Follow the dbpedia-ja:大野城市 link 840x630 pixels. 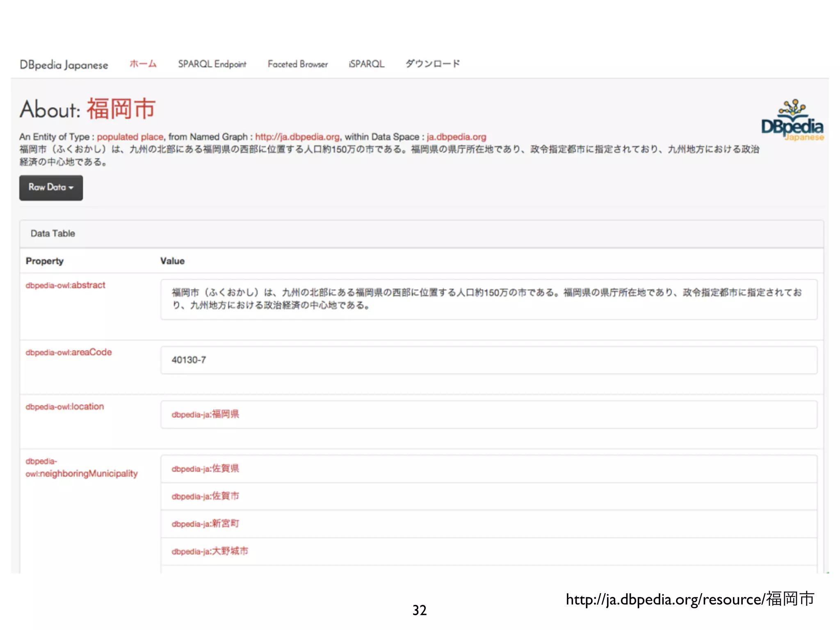click(x=210, y=551)
